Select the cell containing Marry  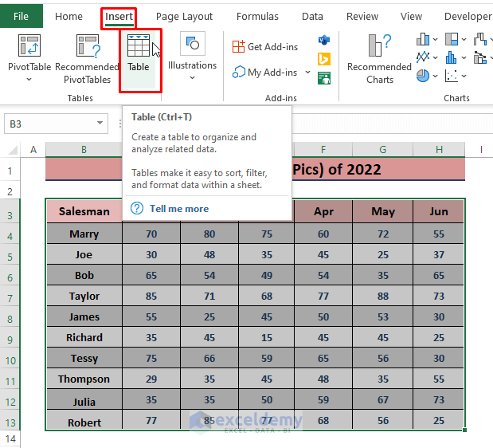click(x=84, y=234)
